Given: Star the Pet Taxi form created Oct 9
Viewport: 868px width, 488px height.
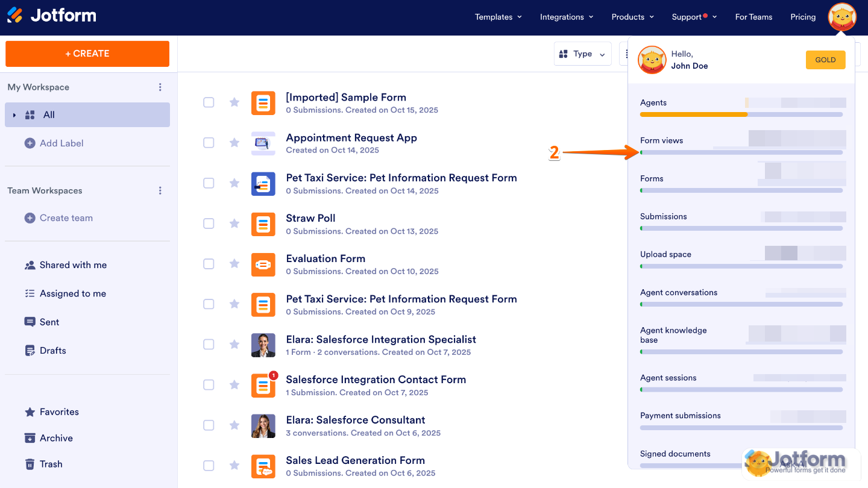Looking at the screenshot, I should 234,304.
